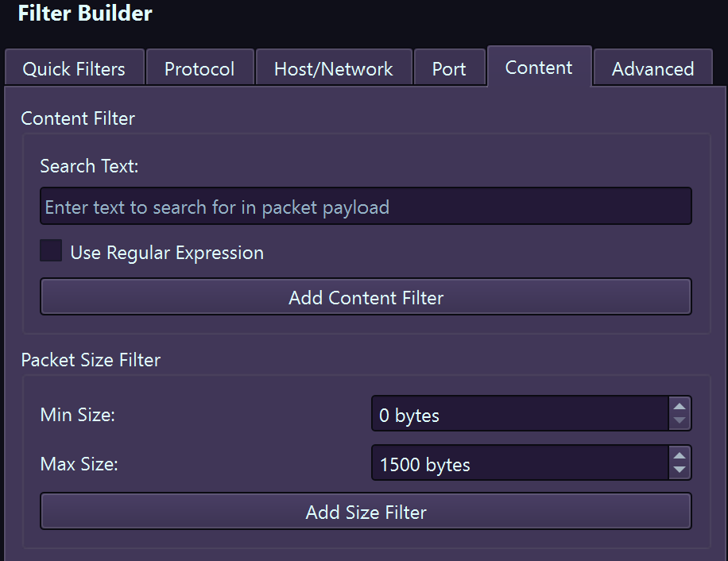Open the Protocol tab

tap(199, 68)
